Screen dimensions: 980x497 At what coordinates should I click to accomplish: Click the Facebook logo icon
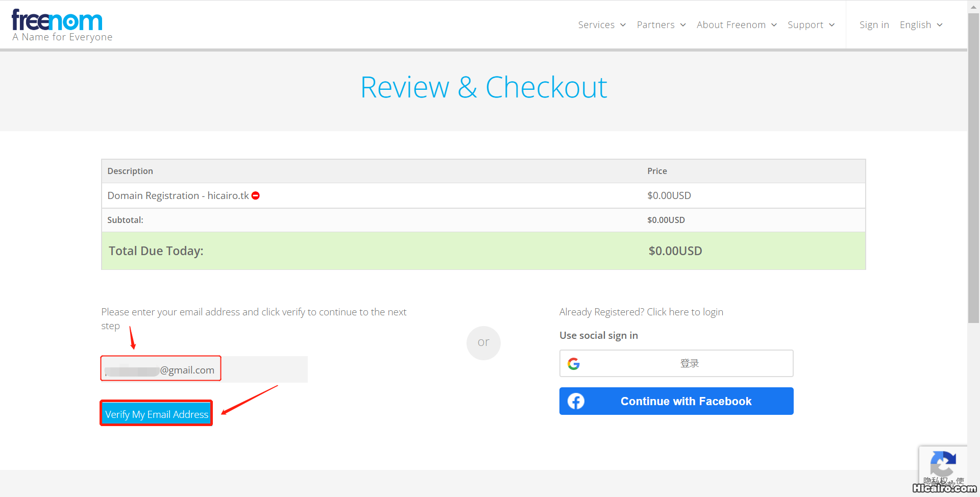(576, 402)
